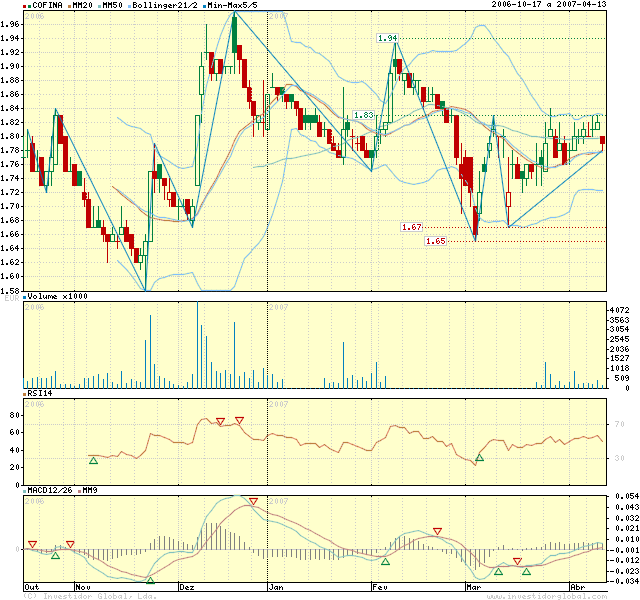640x600 pixels.
Task: Click the red MACD sell triangle in March
Action: [518, 562]
